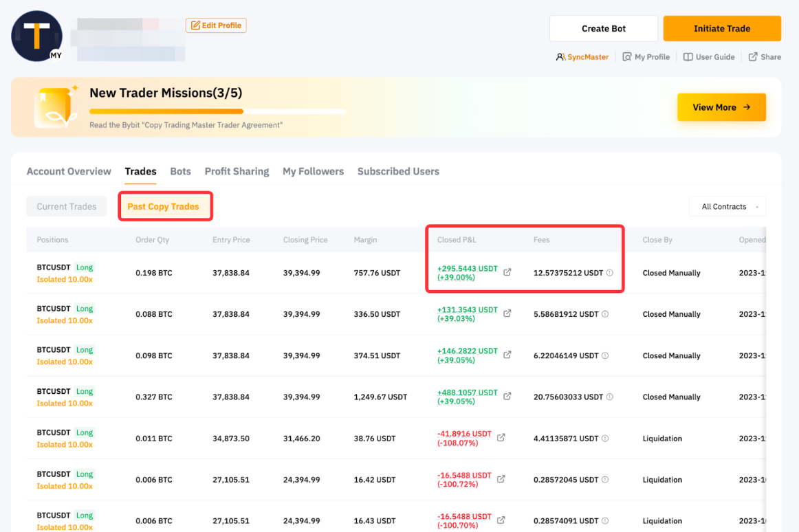
Task: Click the profile avatar with T logo
Action: point(36,36)
